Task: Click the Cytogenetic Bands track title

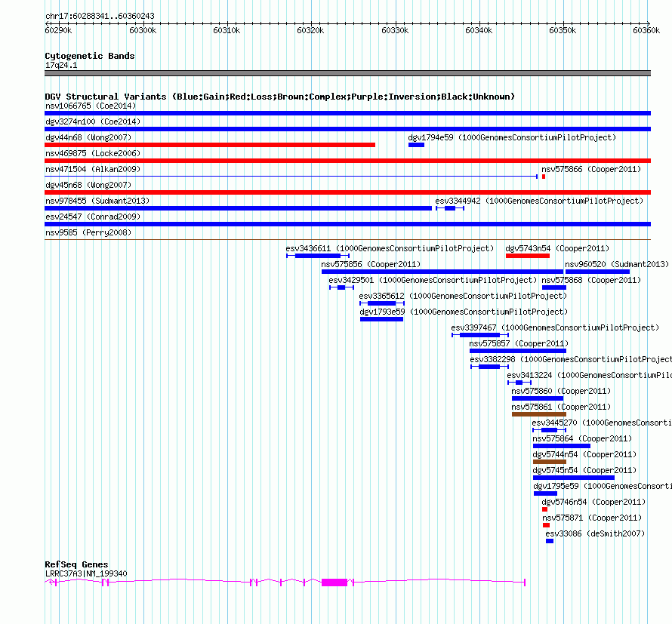Action: [90, 56]
